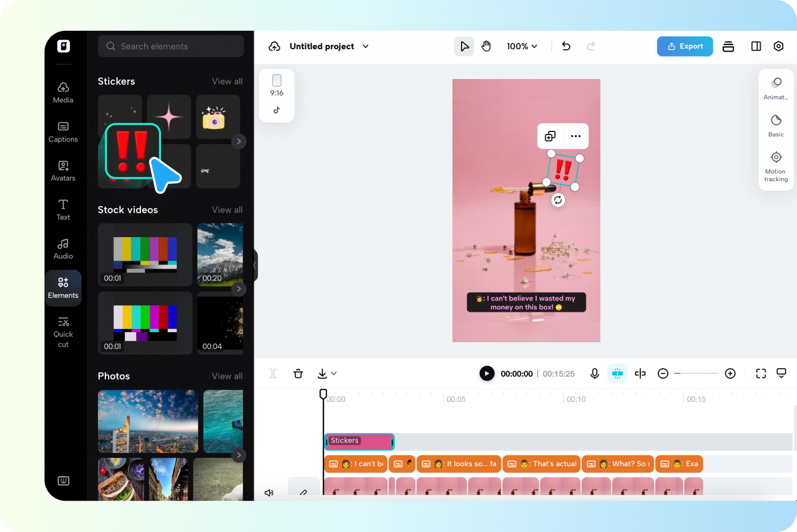The height and width of the screenshot is (532, 797).
Task: Open the playback zoom level dropdown showing 100%
Action: click(521, 46)
